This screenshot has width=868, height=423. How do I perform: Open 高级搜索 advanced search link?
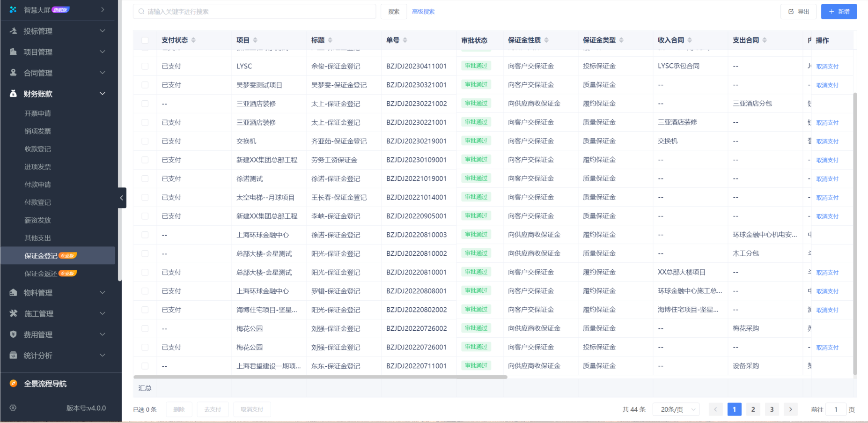pyautogui.click(x=423, y=11)
